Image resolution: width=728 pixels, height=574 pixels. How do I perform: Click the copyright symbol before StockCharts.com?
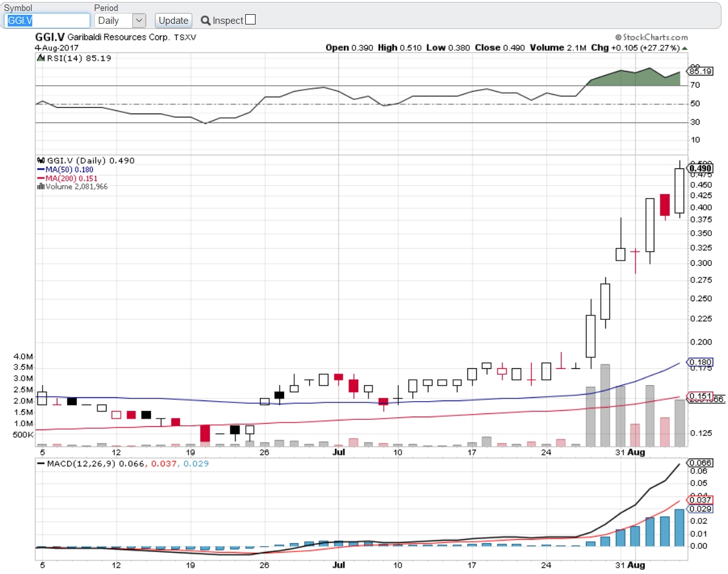pyautogui.click(x=618, y=37)
